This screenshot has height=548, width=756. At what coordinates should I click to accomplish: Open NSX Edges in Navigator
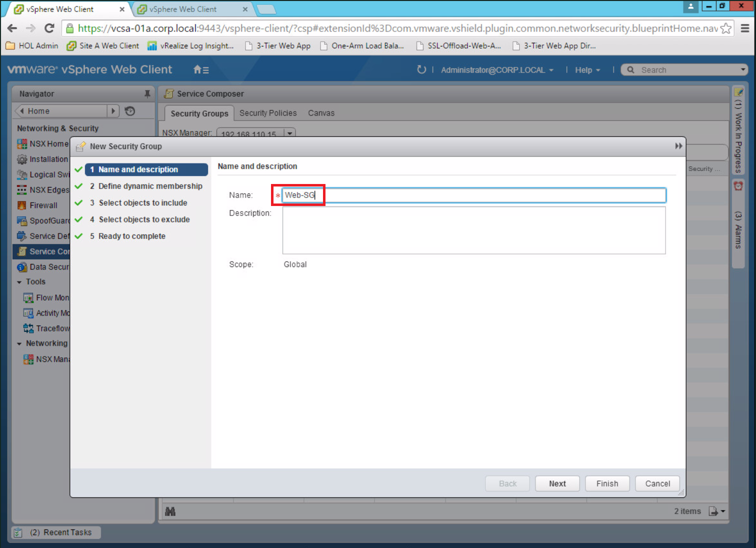42,190
